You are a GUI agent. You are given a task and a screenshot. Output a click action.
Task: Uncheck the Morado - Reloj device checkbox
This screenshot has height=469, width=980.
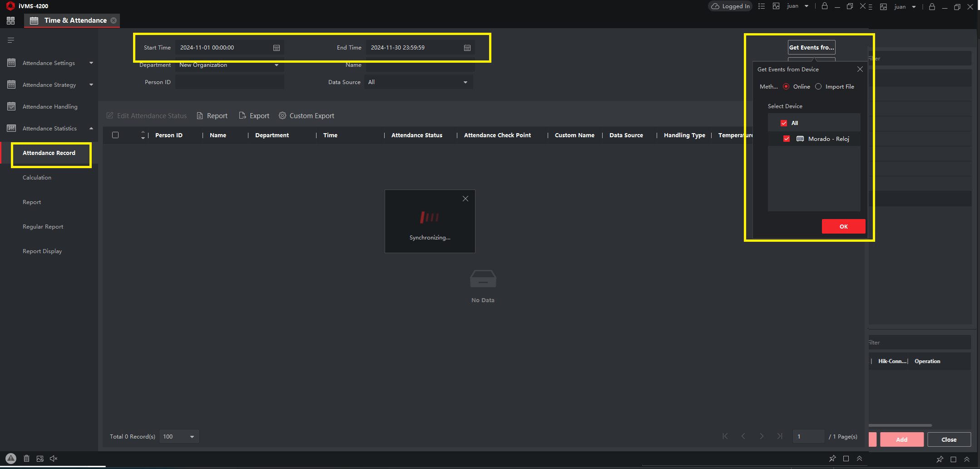click(x=787, y=139)
